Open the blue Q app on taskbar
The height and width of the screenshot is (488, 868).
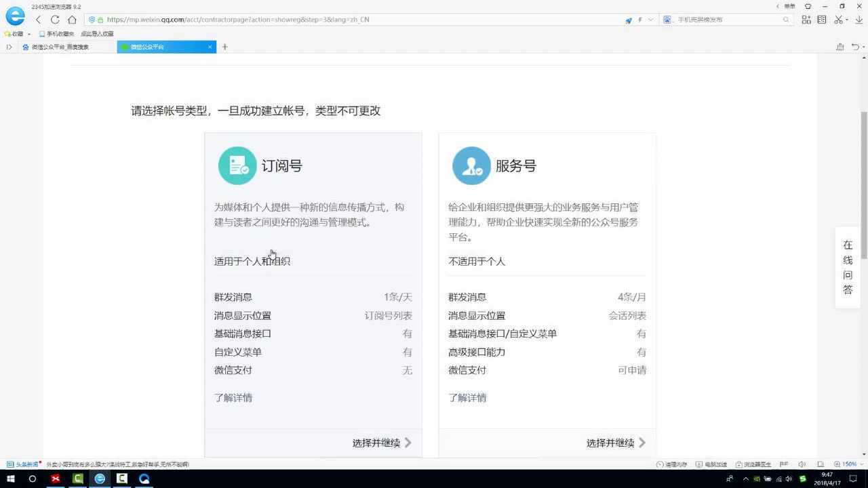point(144,479)
